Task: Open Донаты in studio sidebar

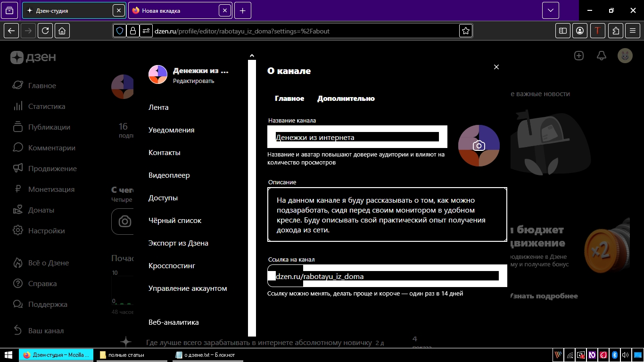Action: (x=33, y=210)
